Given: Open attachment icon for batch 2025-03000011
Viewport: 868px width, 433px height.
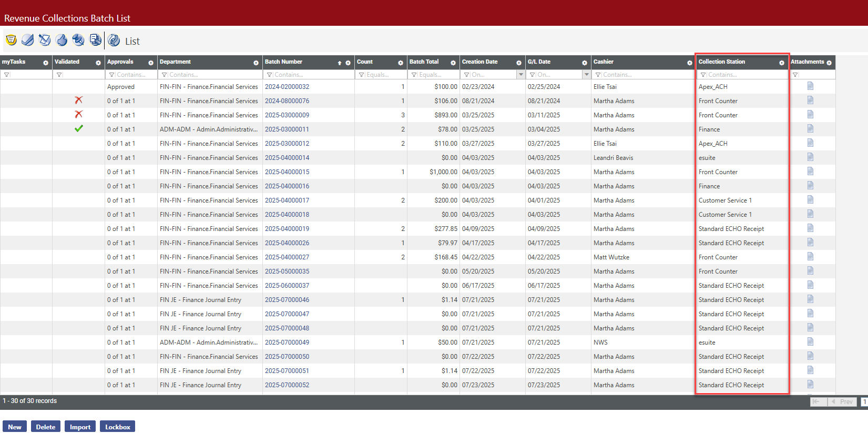Looking at the screenshot, I should 810,128.
